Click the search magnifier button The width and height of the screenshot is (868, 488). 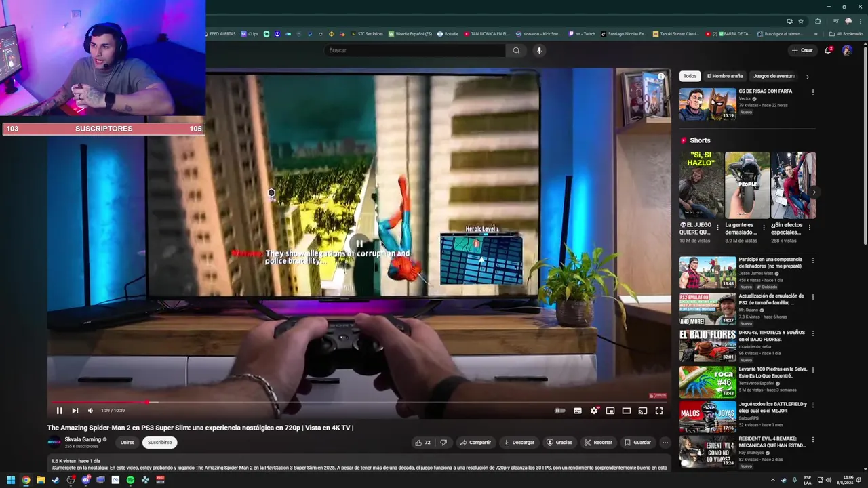tap(516, 50)
